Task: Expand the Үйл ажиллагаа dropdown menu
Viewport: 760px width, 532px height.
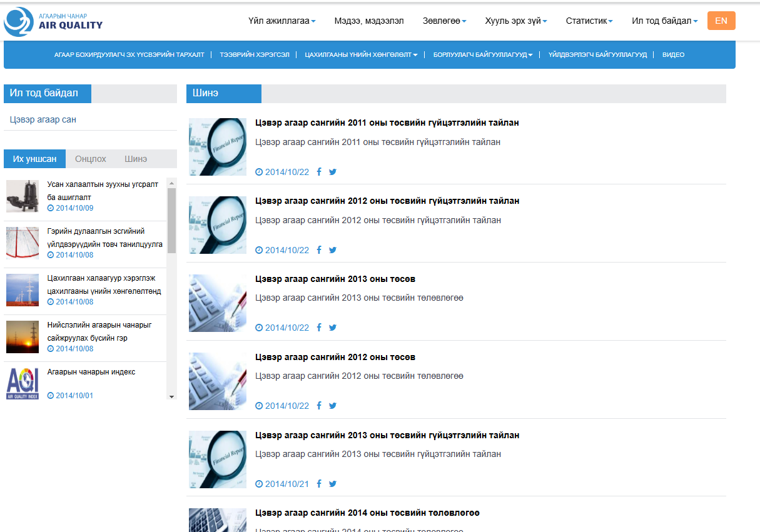Action: coord(281,21)
